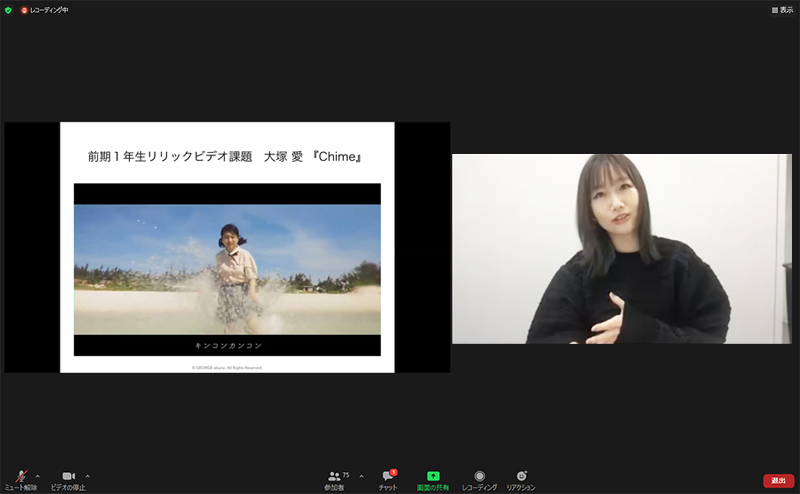Open reactions (リアクション) menu
The width and height of the screenshot is (800, 494).
click(x=520, y=478)
